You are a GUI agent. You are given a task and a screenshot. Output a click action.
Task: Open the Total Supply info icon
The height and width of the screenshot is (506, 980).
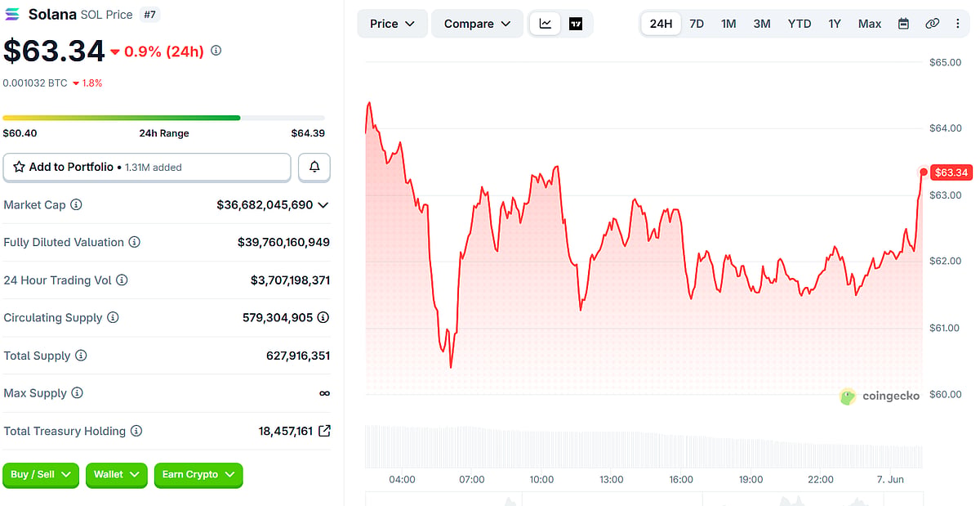click(x=81, y=355)
